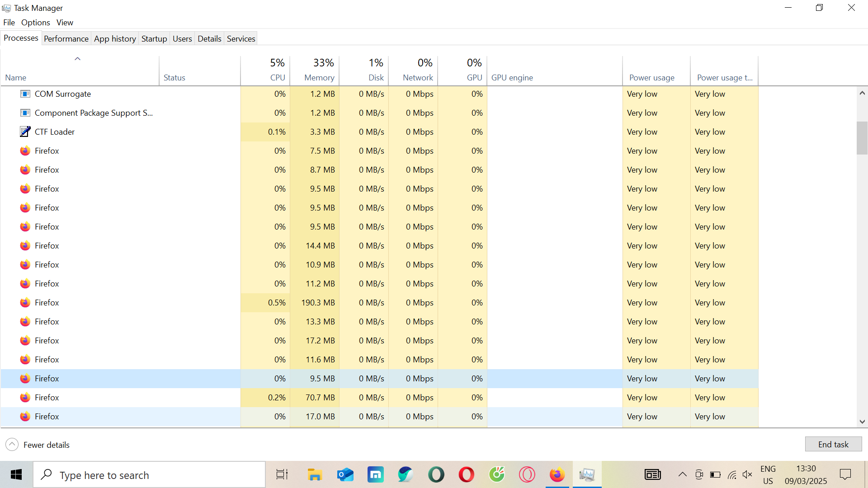The width and height of the screenshot is (868, 488).
Task: Sort by Memory usage column
Action: pyautogui.click(x=315, y=71)
